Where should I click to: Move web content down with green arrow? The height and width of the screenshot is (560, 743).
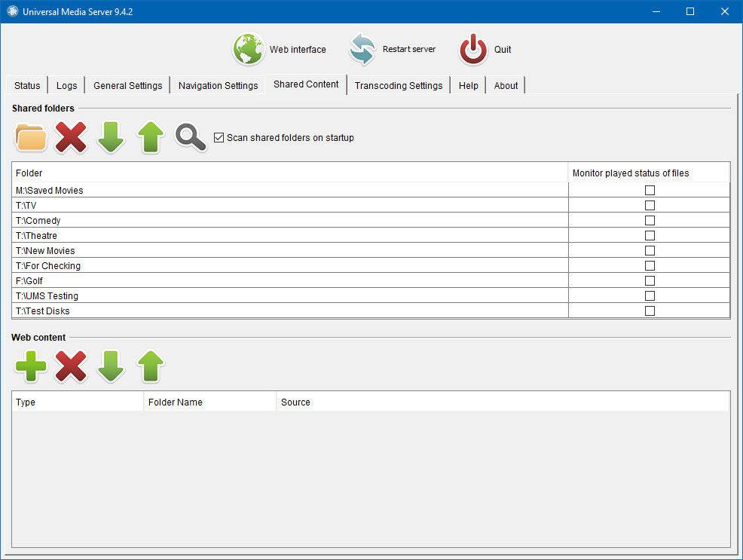click(x=111, y=366)
